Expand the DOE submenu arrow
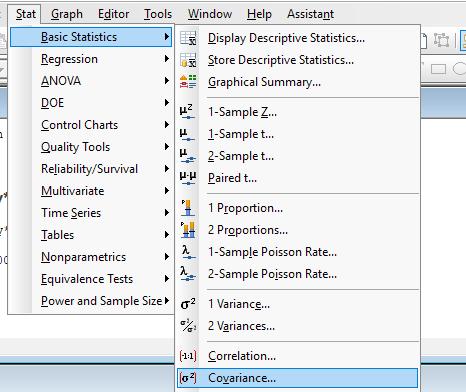Viewport: 466px width, 392px height. [167, 103]
